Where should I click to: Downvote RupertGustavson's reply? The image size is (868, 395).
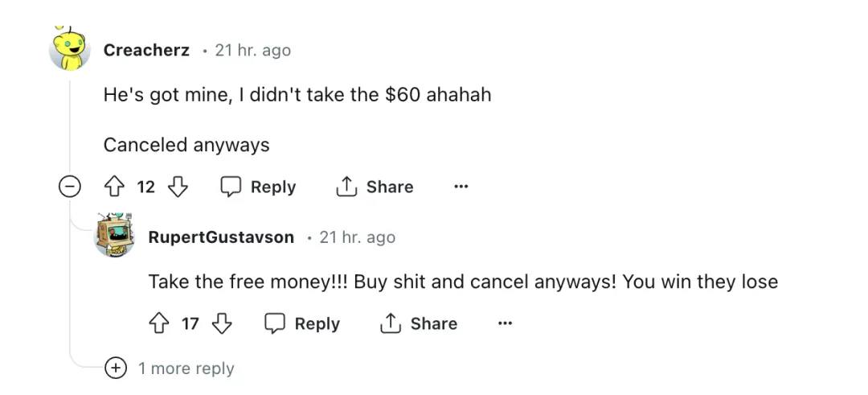221,324
